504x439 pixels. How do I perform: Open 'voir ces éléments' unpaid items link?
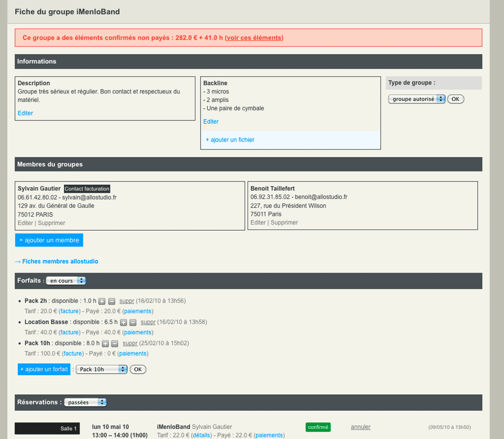(x=254, y=38)
